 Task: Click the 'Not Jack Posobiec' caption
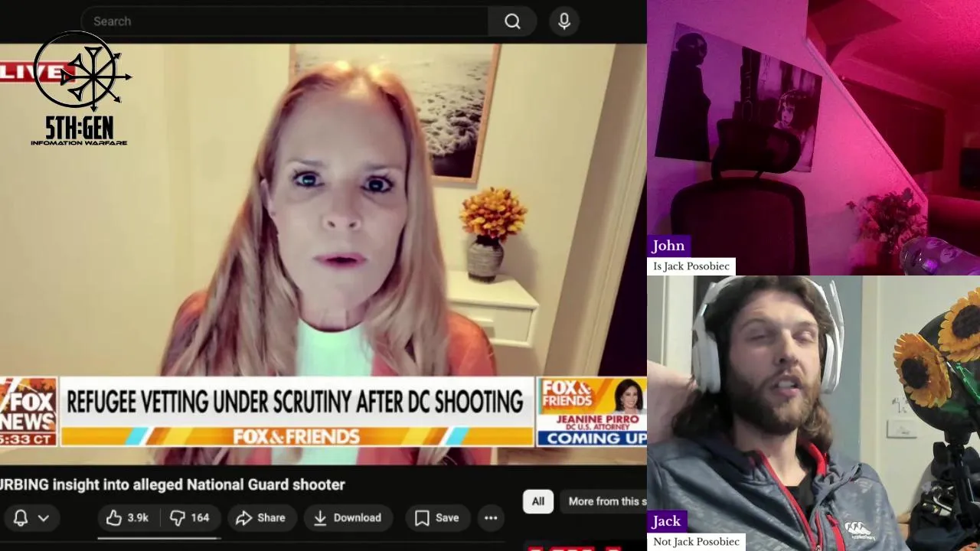click(x=697, y=542)
